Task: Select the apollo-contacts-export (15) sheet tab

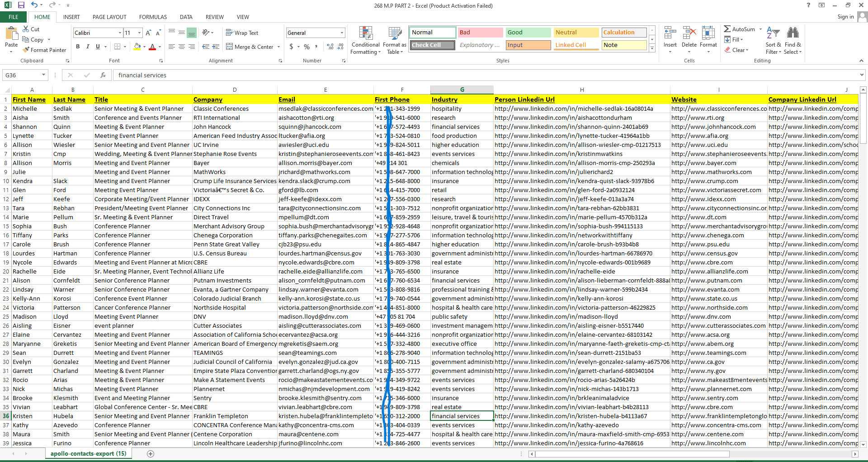Action: click(89, 453)
